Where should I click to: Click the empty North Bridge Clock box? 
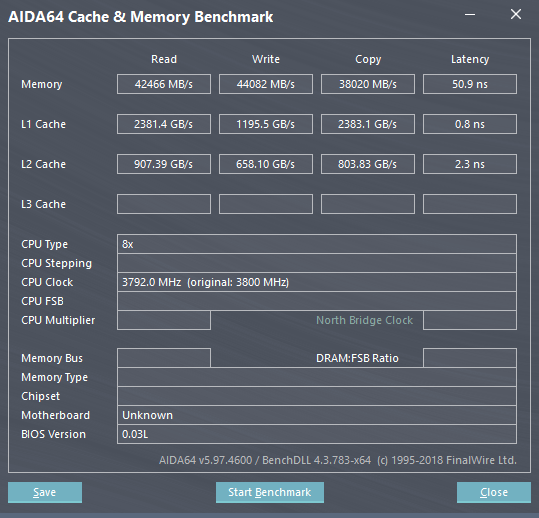click(470, 320)
